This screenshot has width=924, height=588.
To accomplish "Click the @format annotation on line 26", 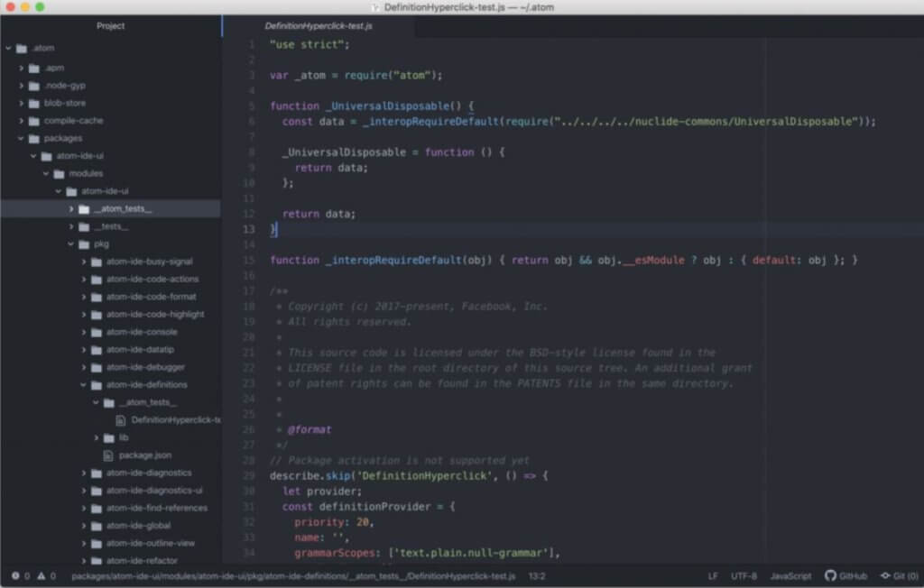I will pos(310,429).
